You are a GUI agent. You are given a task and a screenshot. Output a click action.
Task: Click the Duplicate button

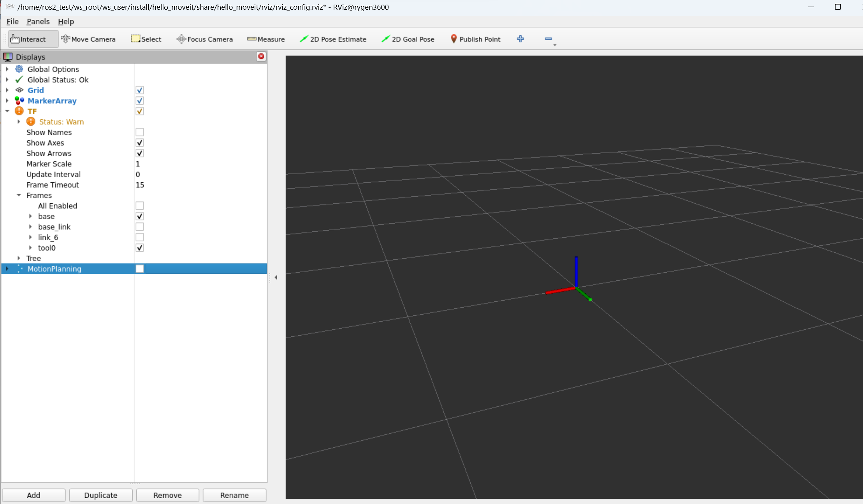pyautogui.click(x=100, y=495)
